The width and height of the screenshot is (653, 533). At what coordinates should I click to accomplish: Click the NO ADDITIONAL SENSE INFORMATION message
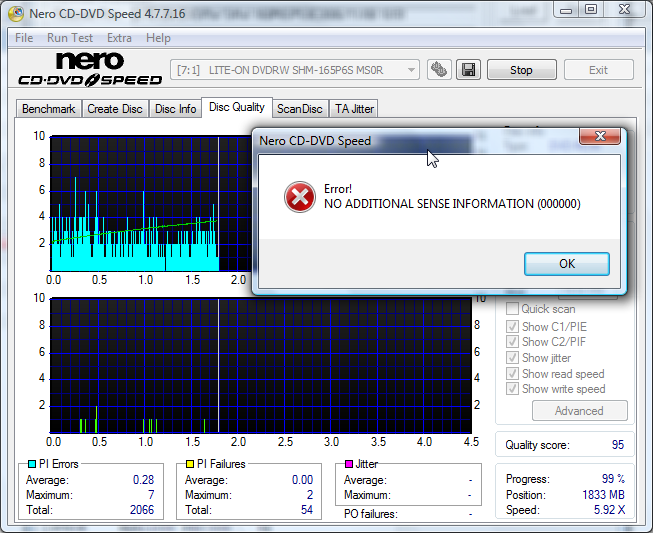pyautogui.click(x=452, y=204)
